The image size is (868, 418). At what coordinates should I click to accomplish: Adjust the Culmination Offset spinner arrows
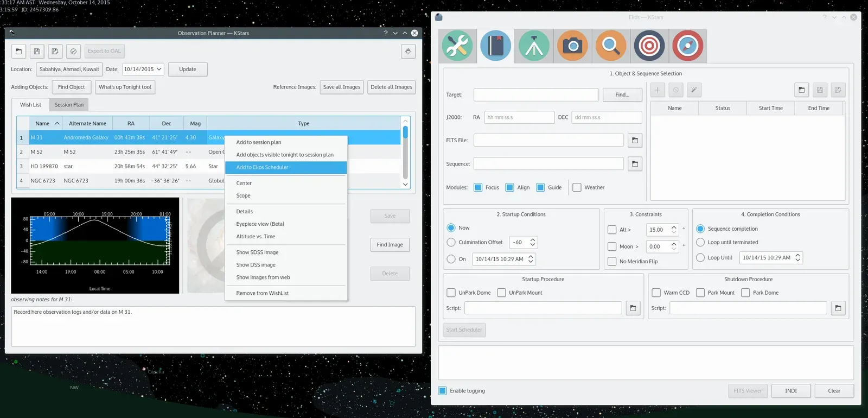[x=533, y=243]
